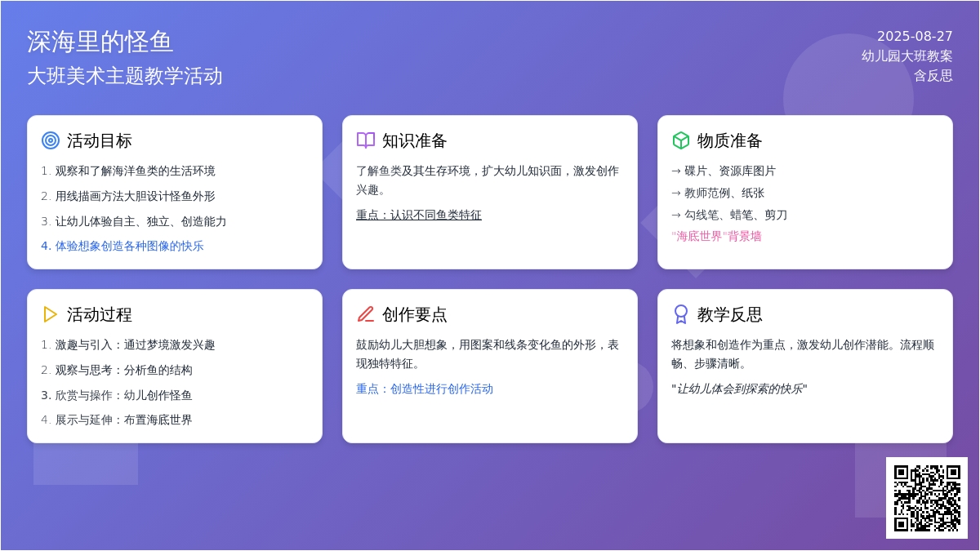Click step 激趣与引入：通过梦境激发兴趣

pos(136,344)
